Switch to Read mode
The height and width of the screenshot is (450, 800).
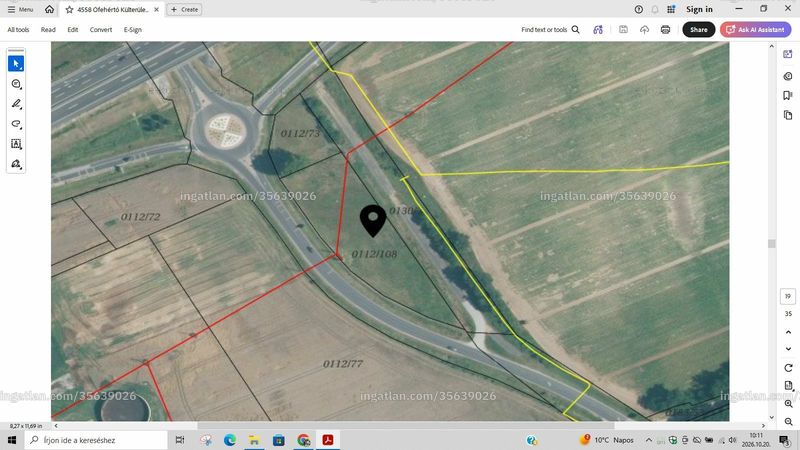[48, 30]
